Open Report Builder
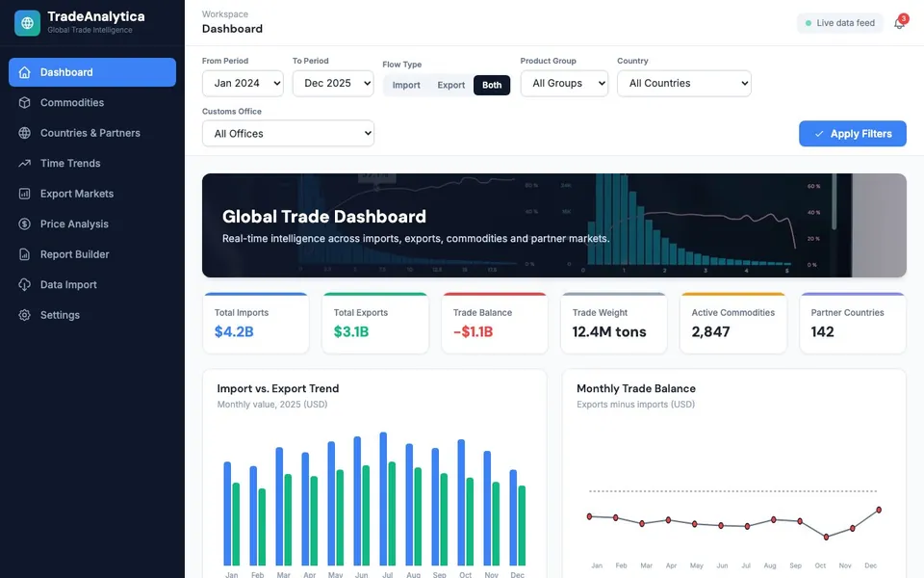 [x=92, y=254]
